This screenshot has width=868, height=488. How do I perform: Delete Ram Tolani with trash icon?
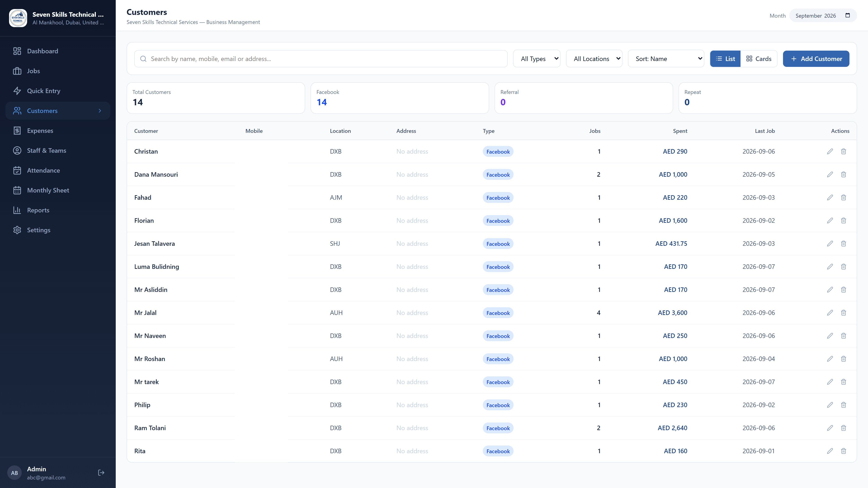843,428
